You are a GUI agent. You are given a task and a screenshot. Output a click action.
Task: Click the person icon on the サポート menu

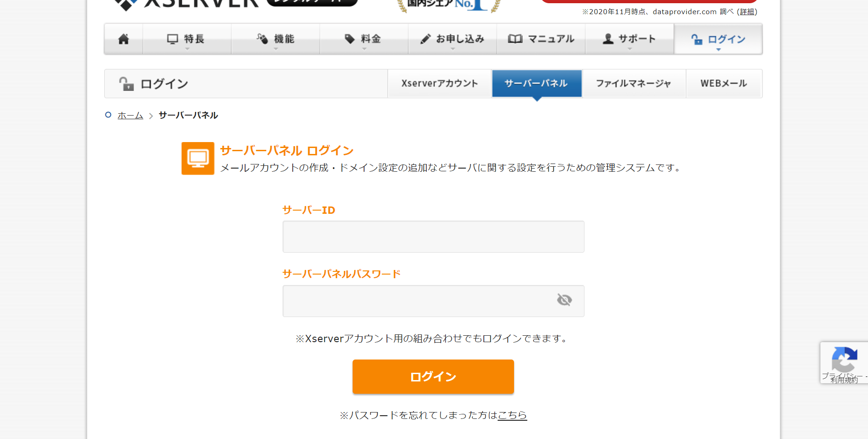(608, 39)
